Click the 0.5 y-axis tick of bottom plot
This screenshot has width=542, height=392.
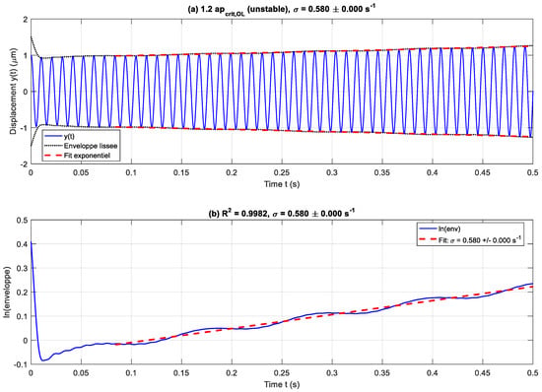point(23,220)
